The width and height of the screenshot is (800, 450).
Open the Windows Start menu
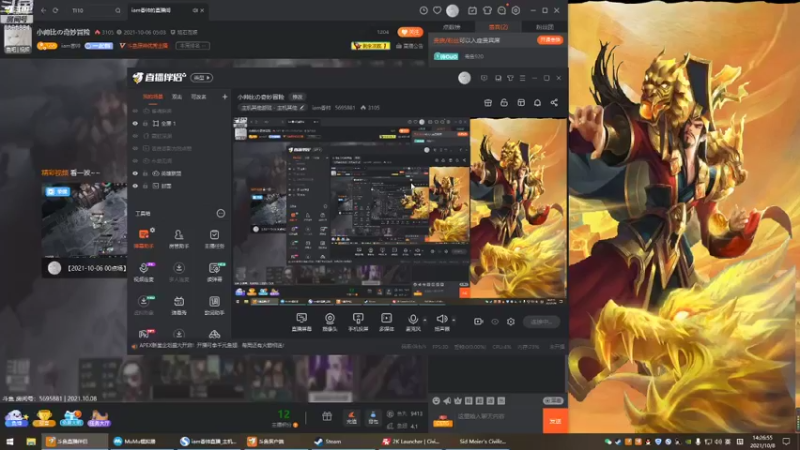10,441
